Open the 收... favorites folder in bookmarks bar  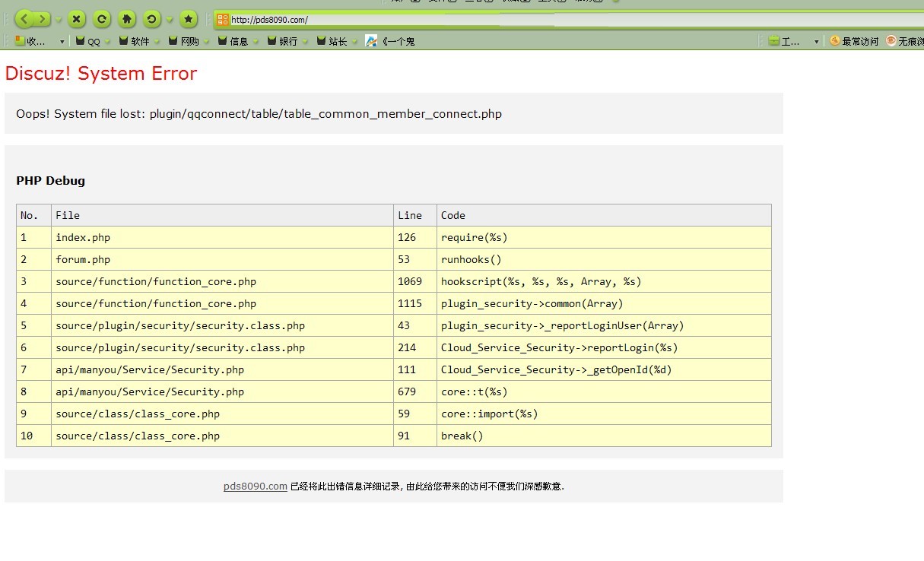click(31, 41)
